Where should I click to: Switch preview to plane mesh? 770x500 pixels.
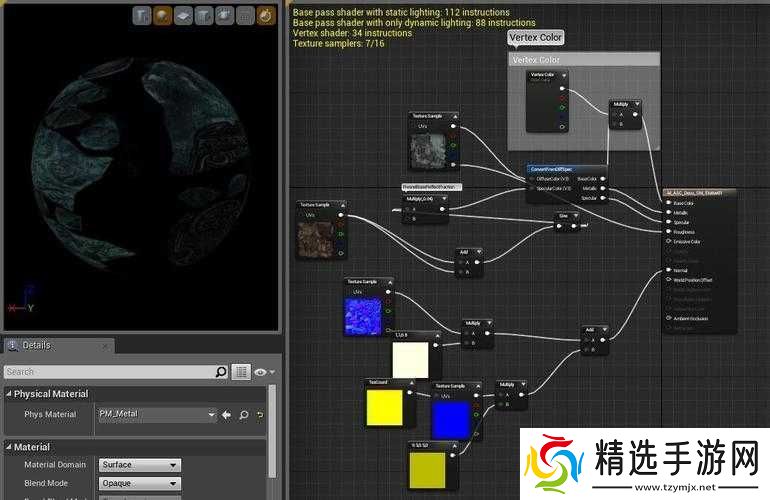(183, 15)
